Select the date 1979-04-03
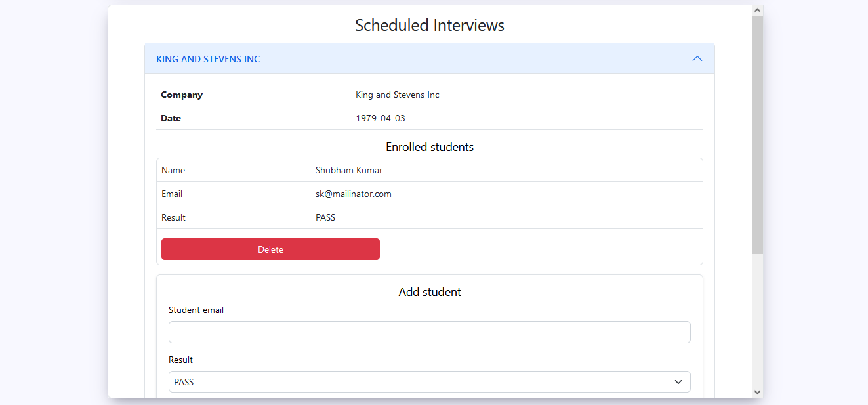 (x=381, y=119)
